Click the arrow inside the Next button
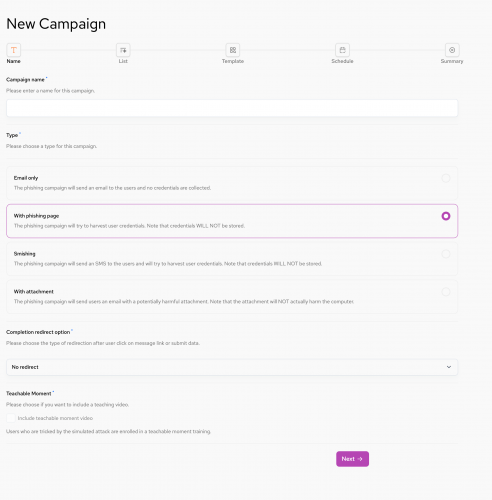The height and width of the screenshot is (500, 492). (x=360, y=459)
